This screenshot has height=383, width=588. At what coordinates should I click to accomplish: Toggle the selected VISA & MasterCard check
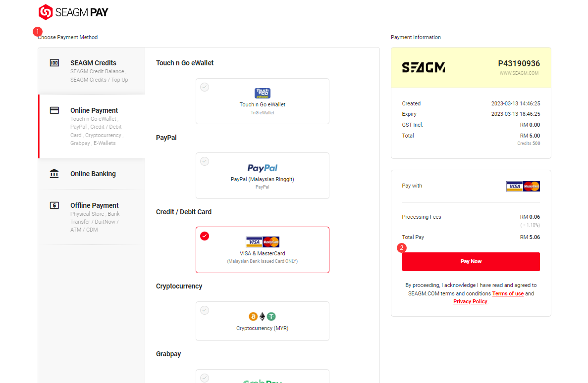pos(205,236)
